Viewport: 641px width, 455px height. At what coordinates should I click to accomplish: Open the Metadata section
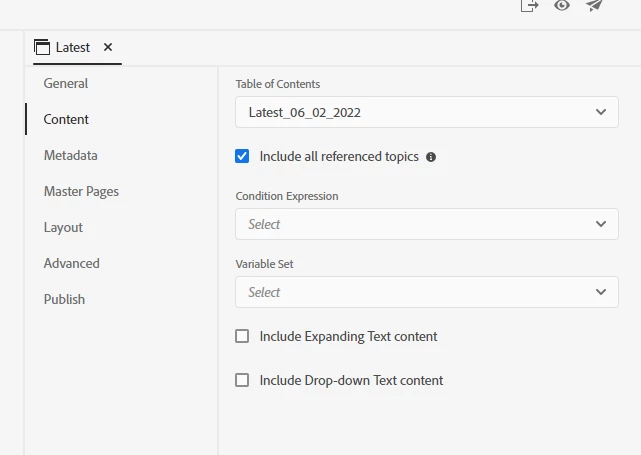coord(70,155)
